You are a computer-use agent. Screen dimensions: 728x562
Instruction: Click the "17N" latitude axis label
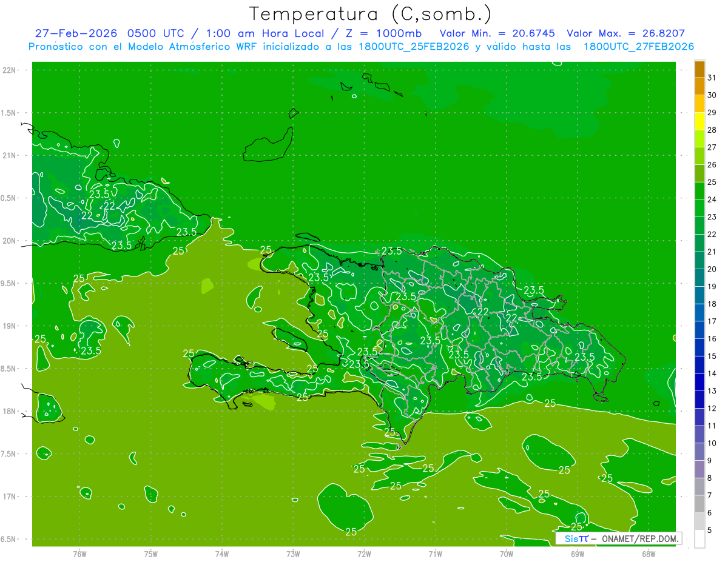[10, 497]
